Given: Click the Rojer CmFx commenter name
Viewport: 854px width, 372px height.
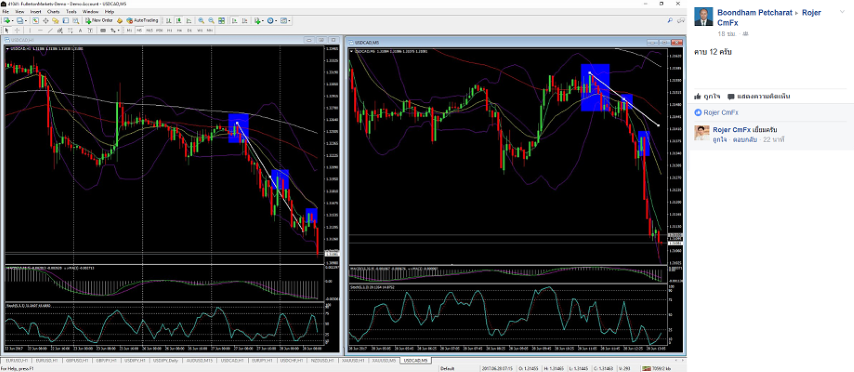Looking at the screenshot, I should 731,130.
